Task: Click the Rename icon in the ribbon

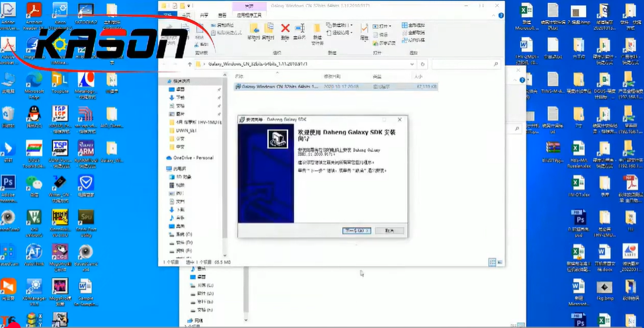Action: point(300,29)
